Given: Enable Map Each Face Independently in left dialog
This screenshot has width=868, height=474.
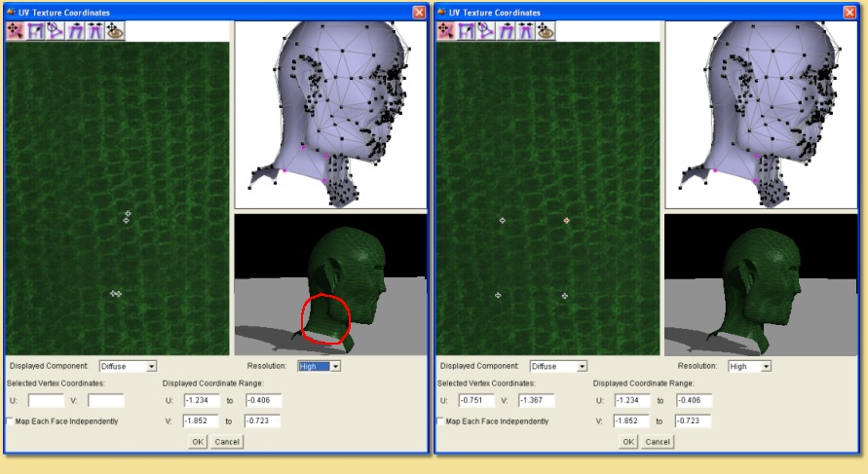Looking at the screenshot, I should coord(11,421).
